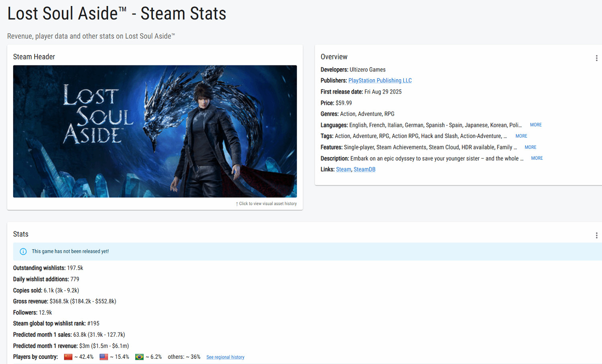
Task: Expand MORE next to Languages
Action: point(535,124)
